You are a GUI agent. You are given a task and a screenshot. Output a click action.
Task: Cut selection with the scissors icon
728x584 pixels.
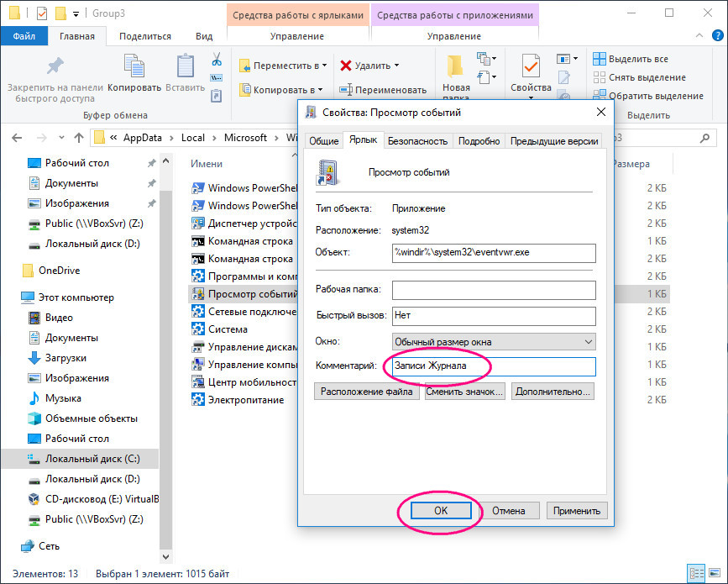tap(217, 59)
